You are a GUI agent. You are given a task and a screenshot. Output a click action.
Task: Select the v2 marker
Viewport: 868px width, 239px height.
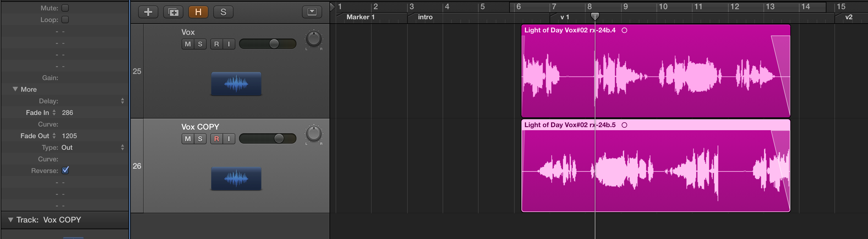click(849, 17)
